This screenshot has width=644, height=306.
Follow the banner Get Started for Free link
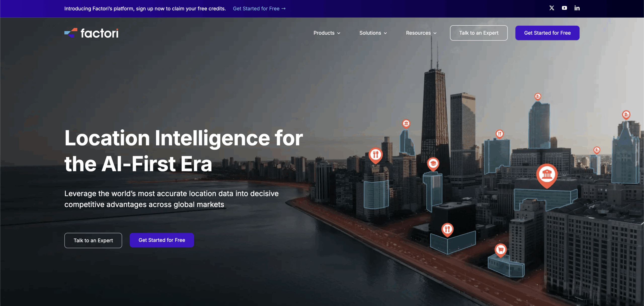click(256, 9)
